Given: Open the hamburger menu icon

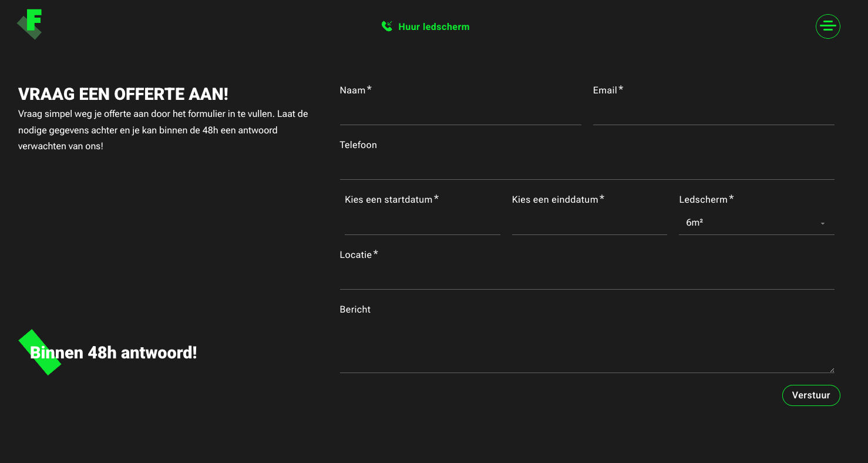Looking at the screenshot, I should click(x=827, y=26).
